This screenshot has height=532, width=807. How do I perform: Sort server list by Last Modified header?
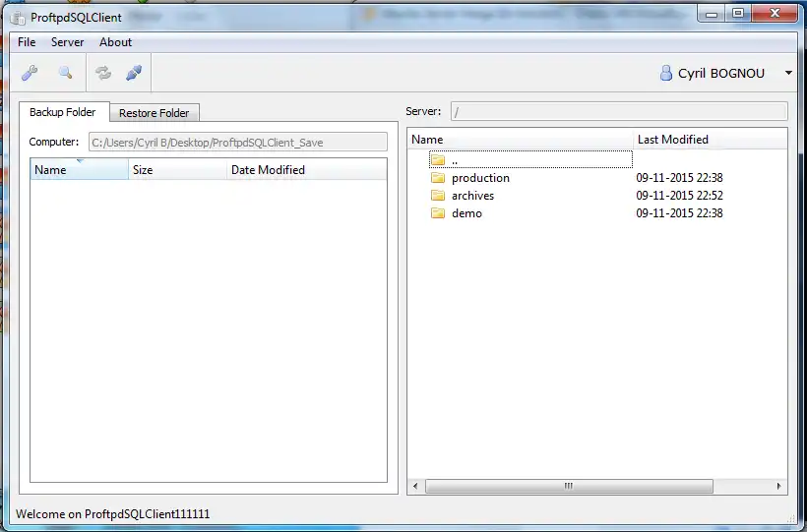click(x=711, y=140)
